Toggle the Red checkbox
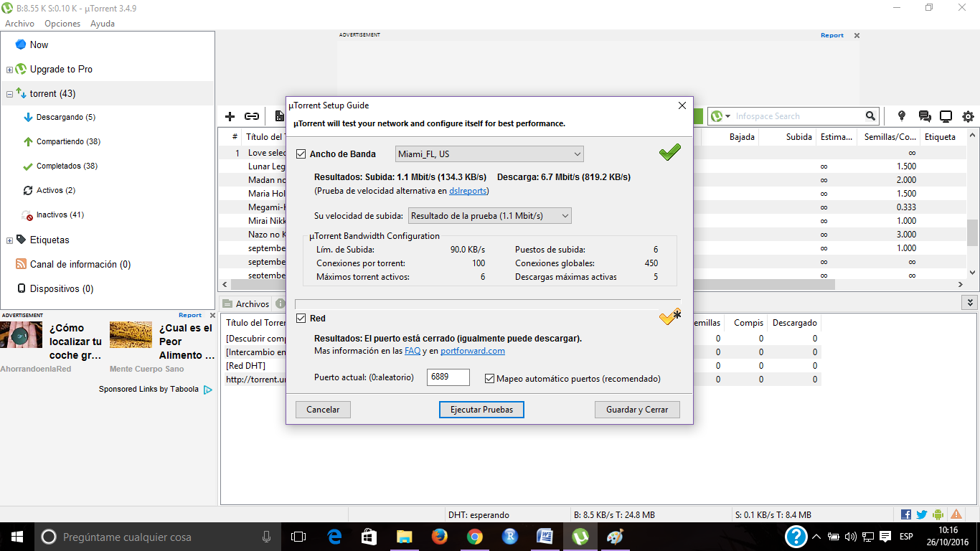The width and height of the screenshot is (980, 551). click(301, 318)
